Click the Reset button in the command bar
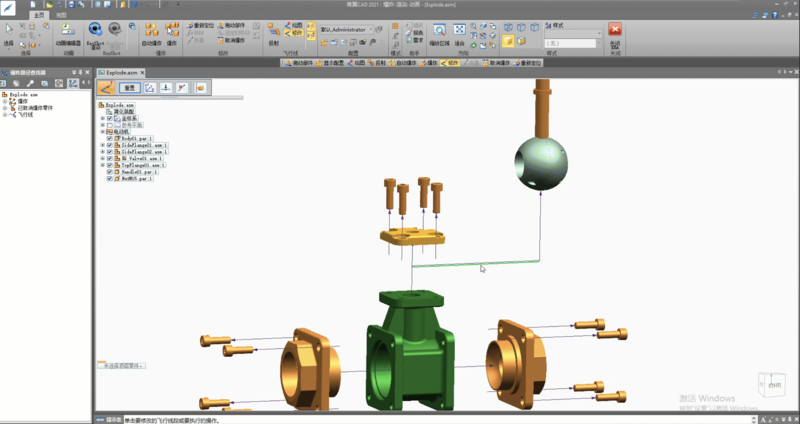Viewport: 800px width, 424px height. click(130, 88)
